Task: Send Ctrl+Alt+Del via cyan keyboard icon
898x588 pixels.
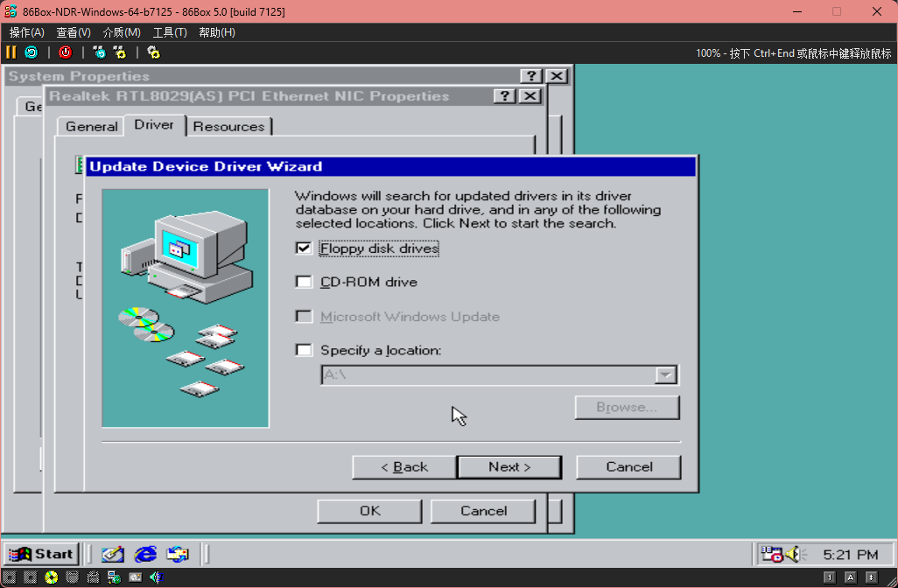Action: point(99,52)
